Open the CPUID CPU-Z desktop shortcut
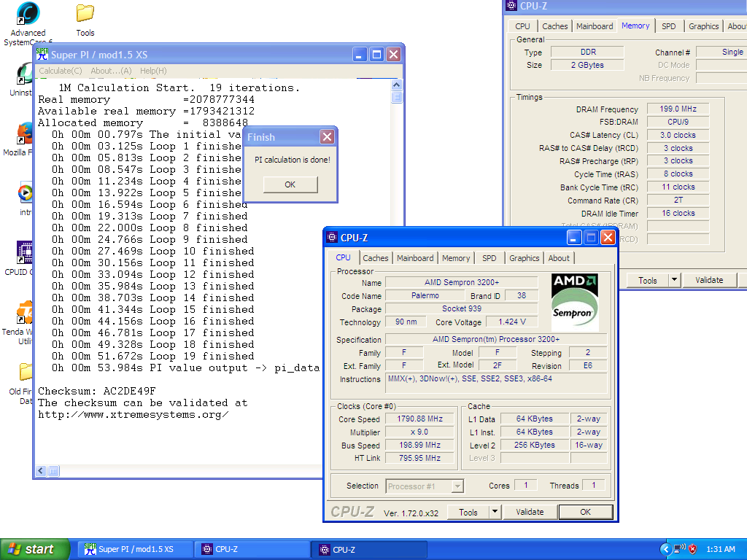747x560 pixels. (25, 252)
